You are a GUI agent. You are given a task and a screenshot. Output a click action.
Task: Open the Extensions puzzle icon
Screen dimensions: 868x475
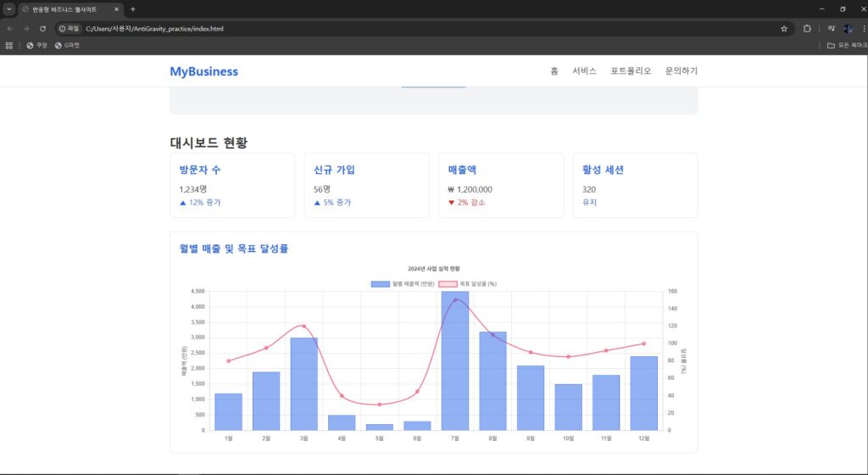tap(807, 29)
